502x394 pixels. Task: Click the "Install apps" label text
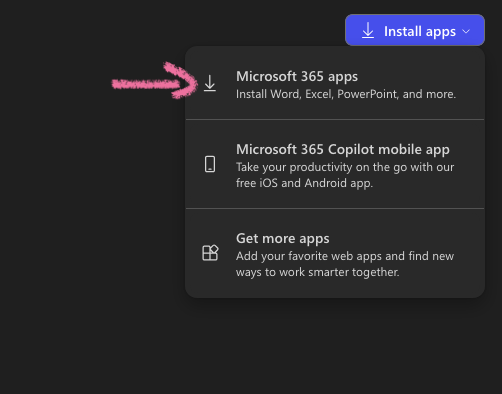tap(420, 32)
